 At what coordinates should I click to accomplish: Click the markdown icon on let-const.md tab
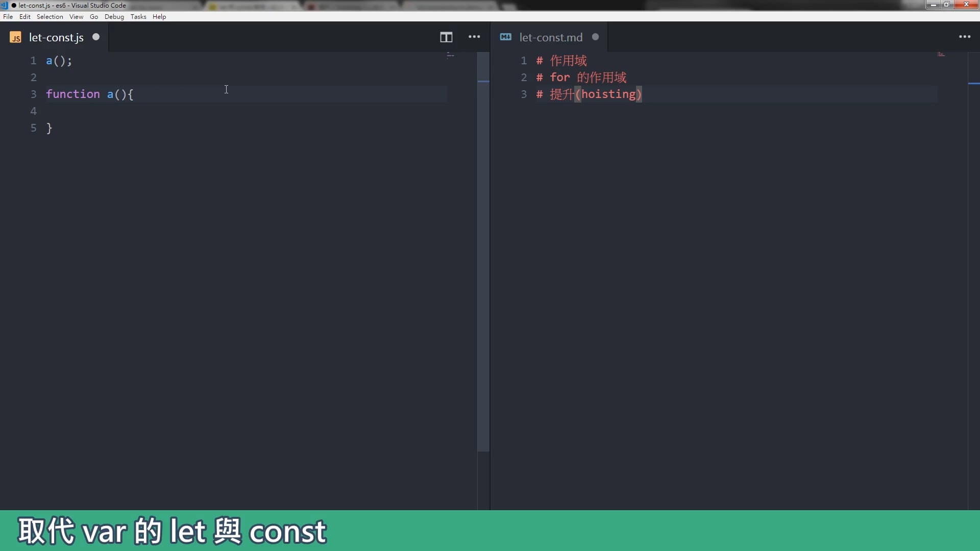tap(506, 37)
